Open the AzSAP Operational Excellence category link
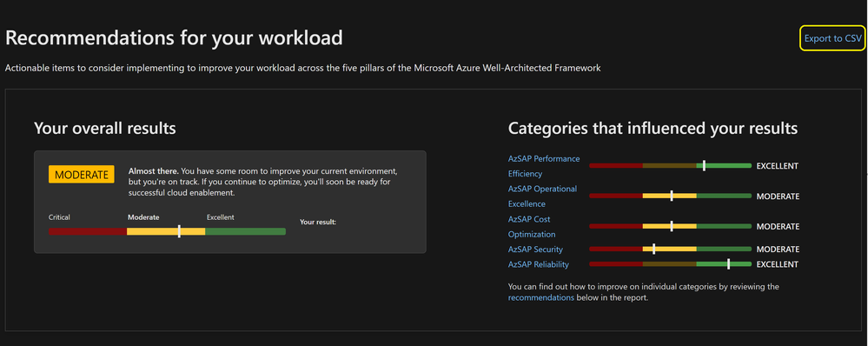868x346 pixels. click(542, 196)
